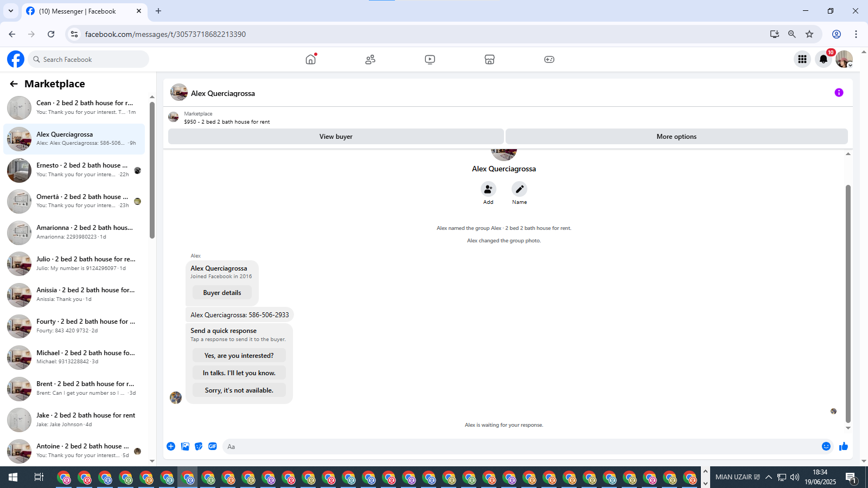The image size is (868, 488).
Task: Send quick reply 'Sorry, it's not available.'
Action: [x=239, y=390]
